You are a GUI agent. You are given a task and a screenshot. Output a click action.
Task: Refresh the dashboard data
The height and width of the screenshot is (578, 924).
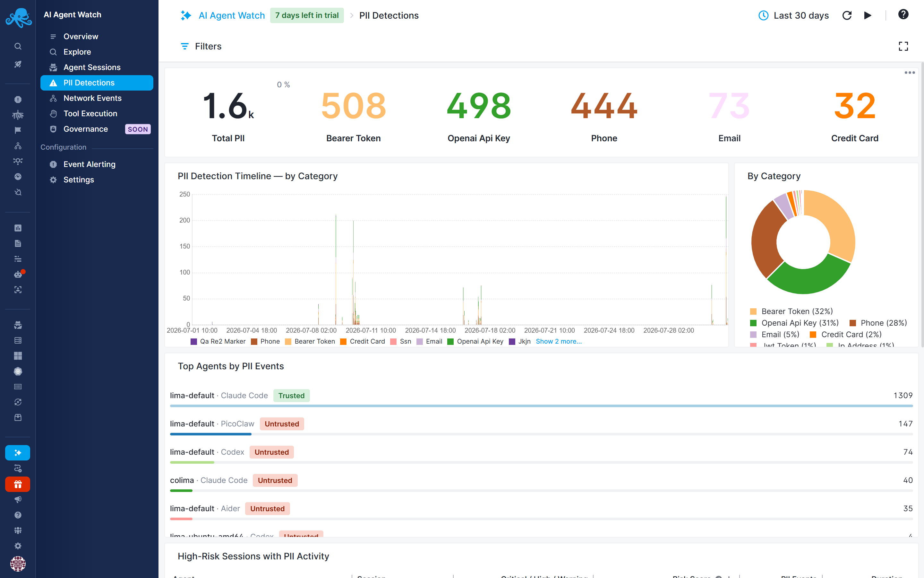(x=847, y=15)
